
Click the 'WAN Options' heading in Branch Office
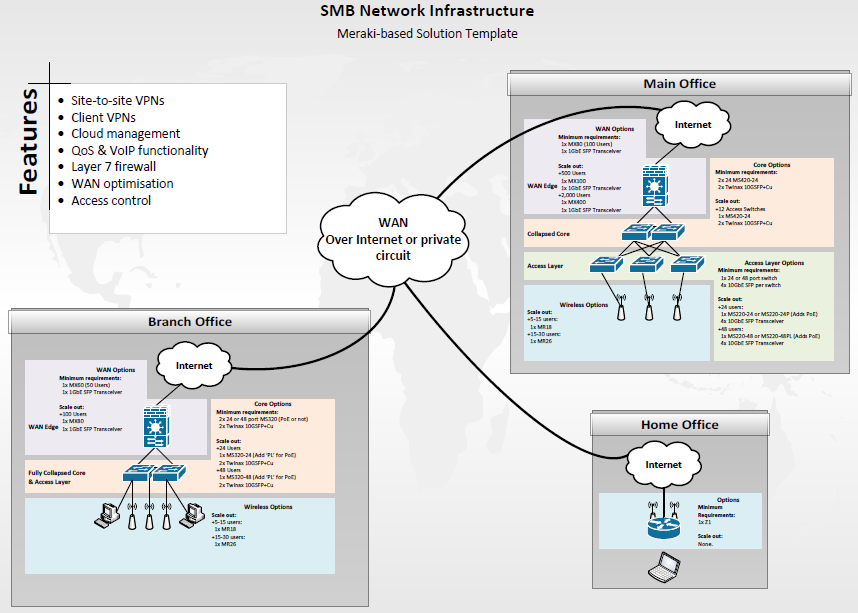coord(115,370)
